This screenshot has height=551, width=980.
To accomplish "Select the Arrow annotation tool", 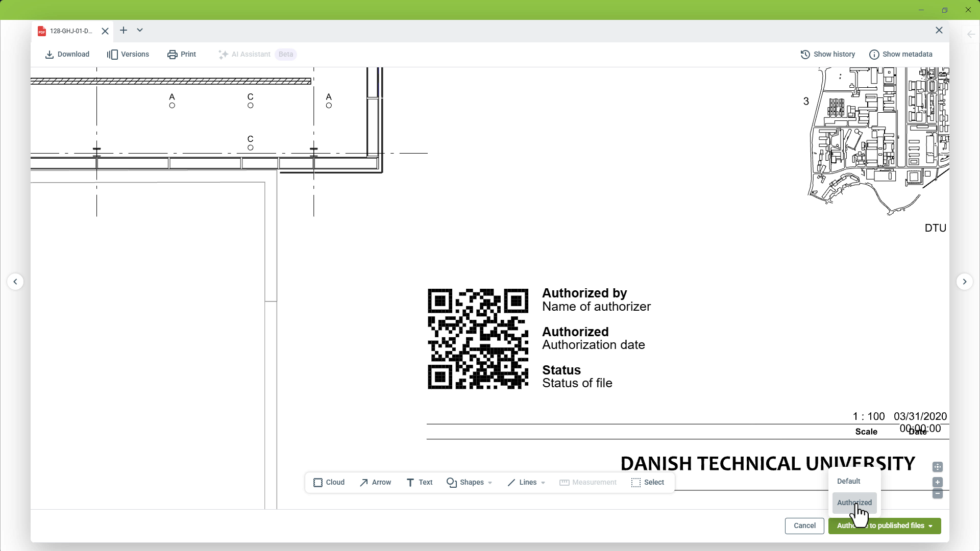I will click(x=375, y=482).
